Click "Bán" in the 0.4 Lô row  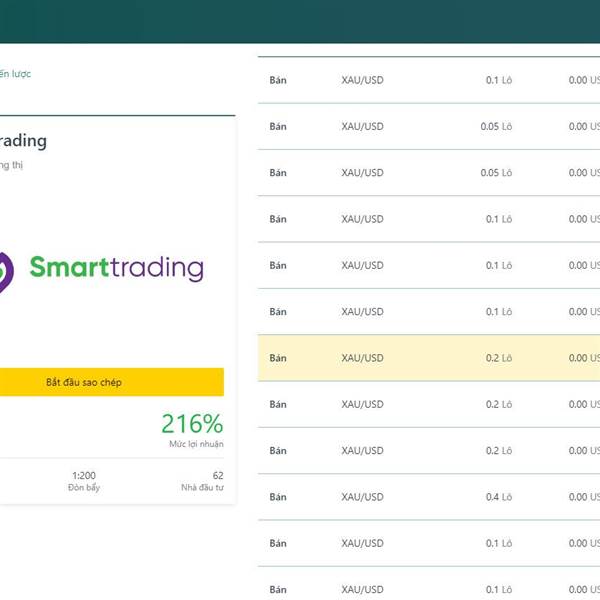(278, 497)
